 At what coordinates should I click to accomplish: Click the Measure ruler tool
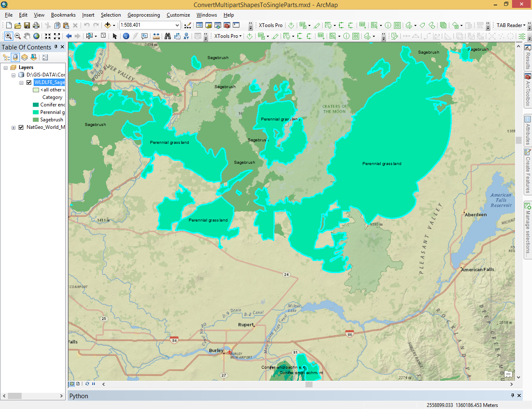[156, 36]
